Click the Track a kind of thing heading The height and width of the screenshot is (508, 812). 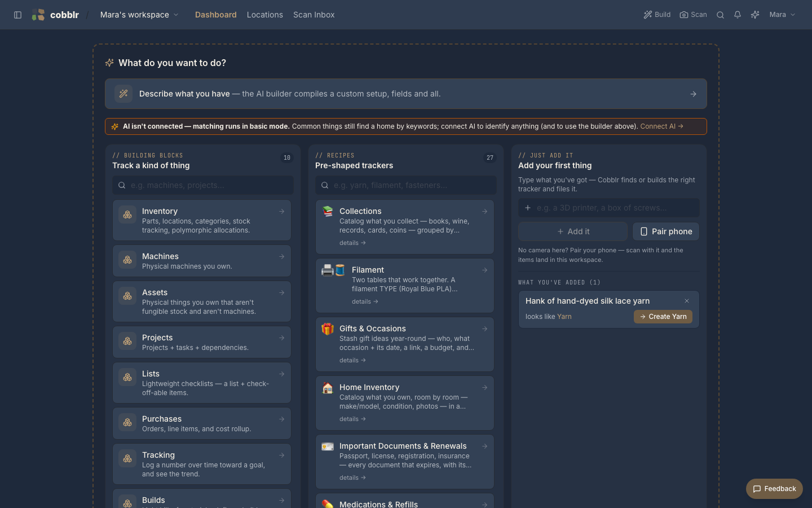tap(151, 165)
